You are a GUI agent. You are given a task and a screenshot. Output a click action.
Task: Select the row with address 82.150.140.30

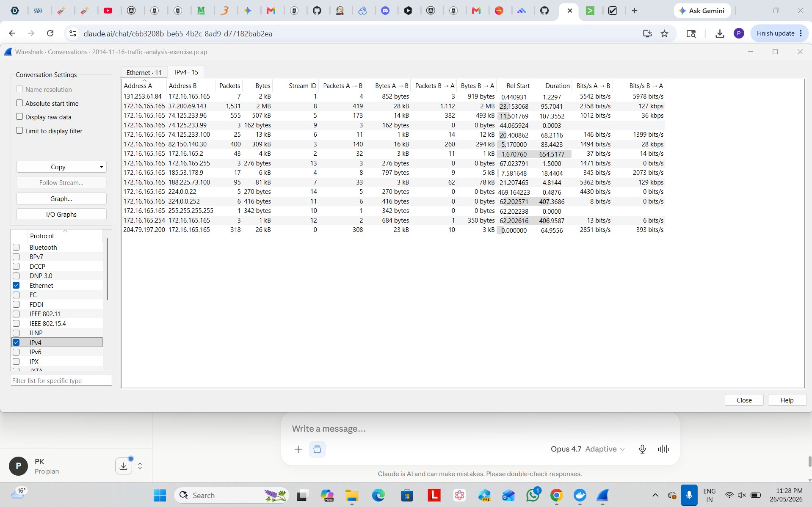[393, 144]
